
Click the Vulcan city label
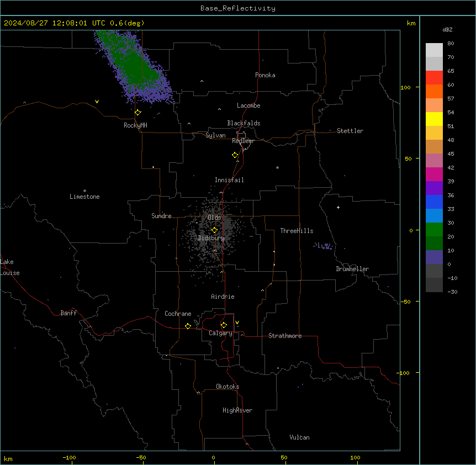point(300,437)
